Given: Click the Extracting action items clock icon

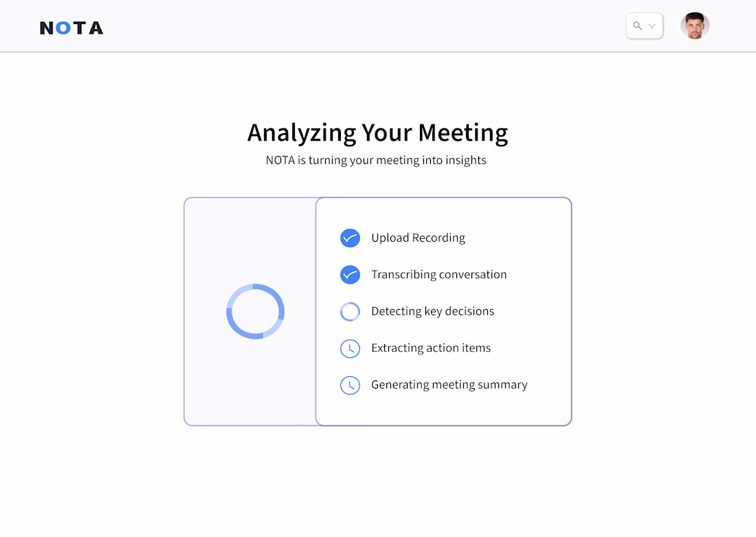Looking at the screenshot, I should tap(350, 348).
